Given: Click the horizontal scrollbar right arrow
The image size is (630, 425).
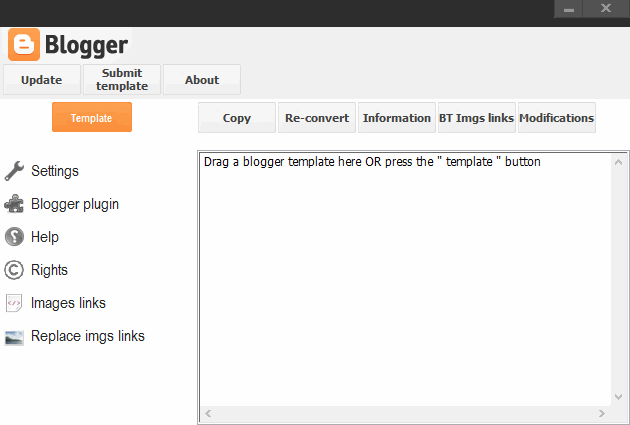Looking at the screenshot, I should coord(601,413).
